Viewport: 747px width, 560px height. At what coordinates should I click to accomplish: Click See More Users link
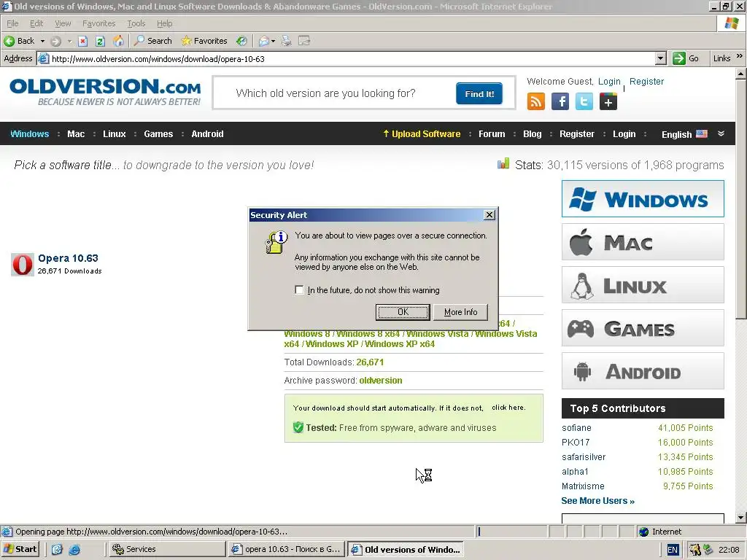click(598, 500)
